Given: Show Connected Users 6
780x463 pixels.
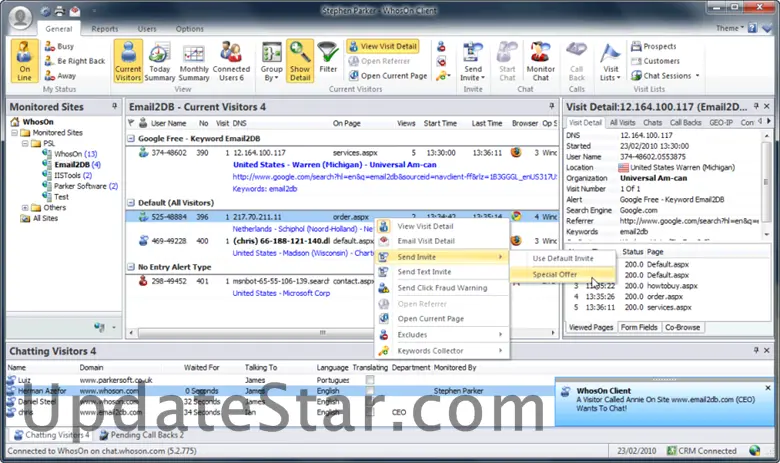Looking at the screenshot, I should click(231, 61).
